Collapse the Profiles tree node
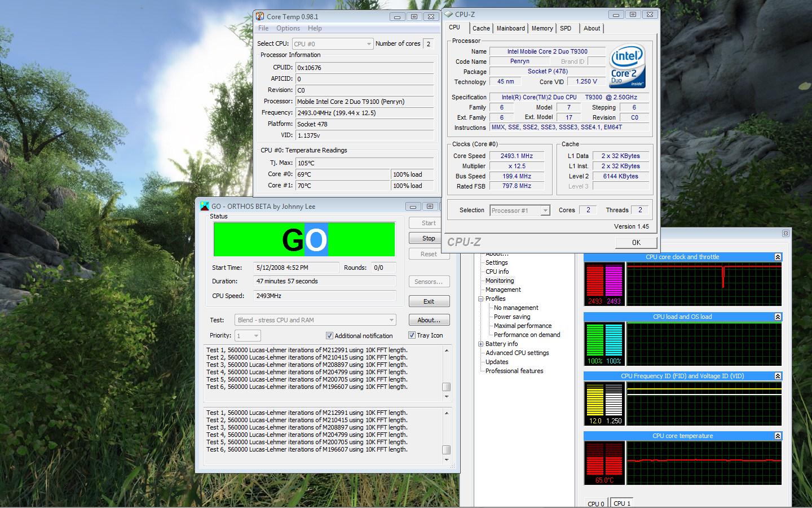 [x=481, y=299]
